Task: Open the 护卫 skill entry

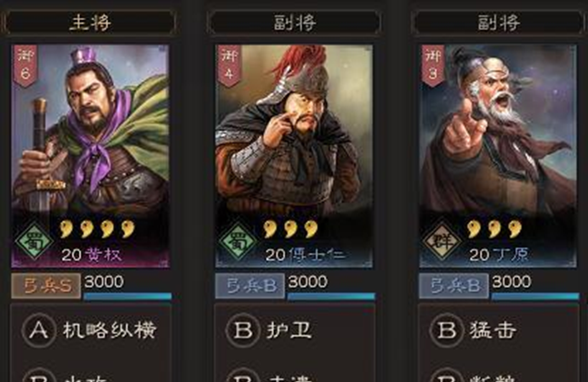Action: 289,330
